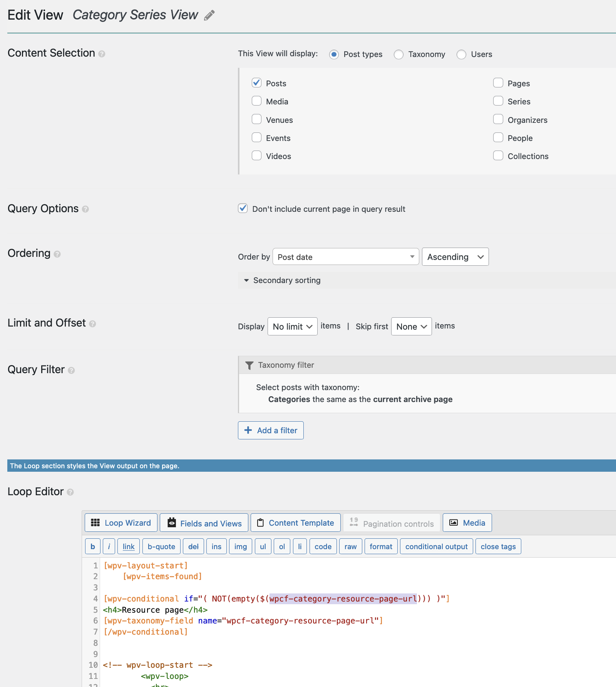
Task: Click the wpv-taxonomy-field code line
Action: [243, 621]
